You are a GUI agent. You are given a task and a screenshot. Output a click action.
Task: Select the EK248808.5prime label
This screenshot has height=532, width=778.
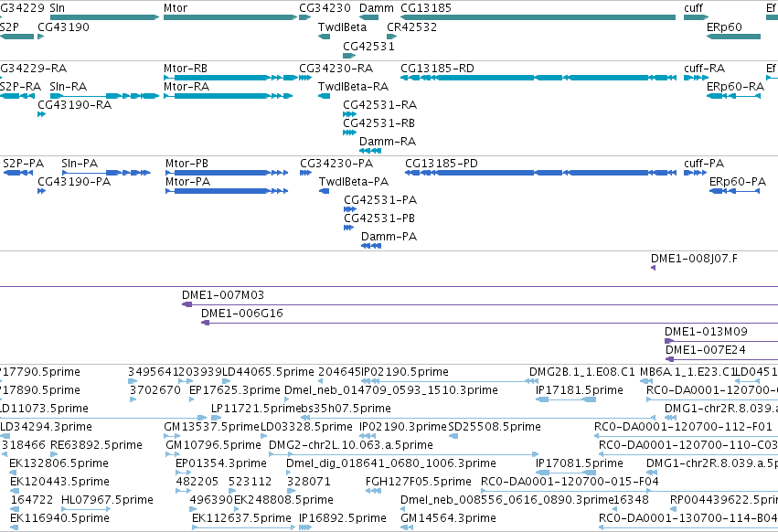283,500
